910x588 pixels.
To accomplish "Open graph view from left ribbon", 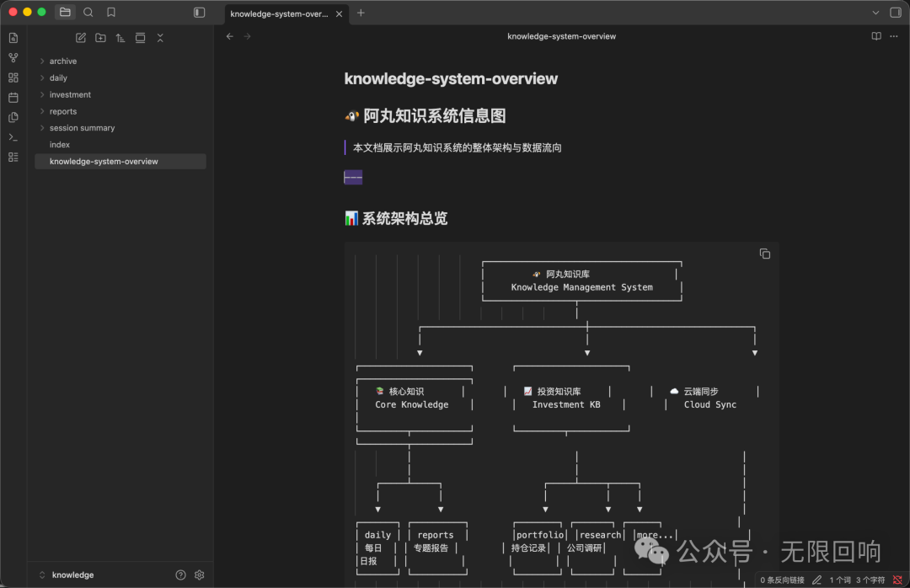I will coord(13,58).
